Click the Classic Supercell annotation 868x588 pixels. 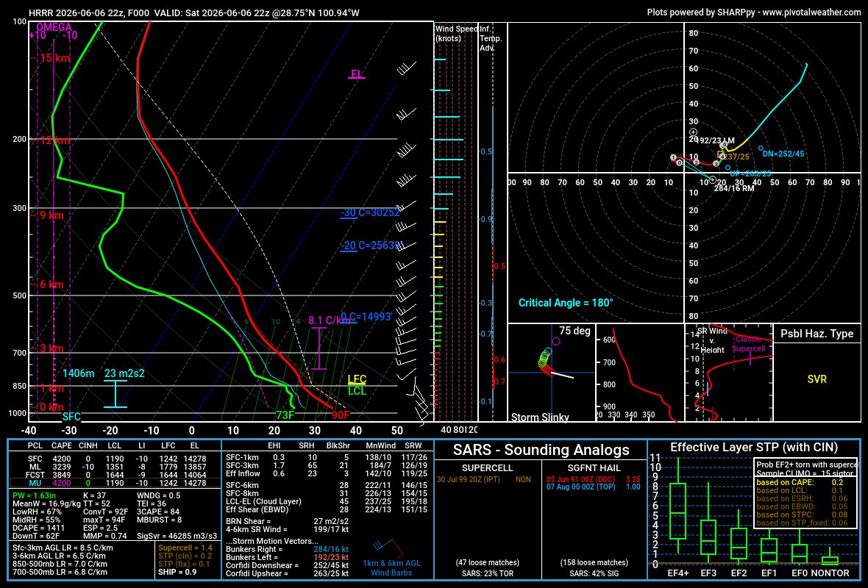click(748, 343)
